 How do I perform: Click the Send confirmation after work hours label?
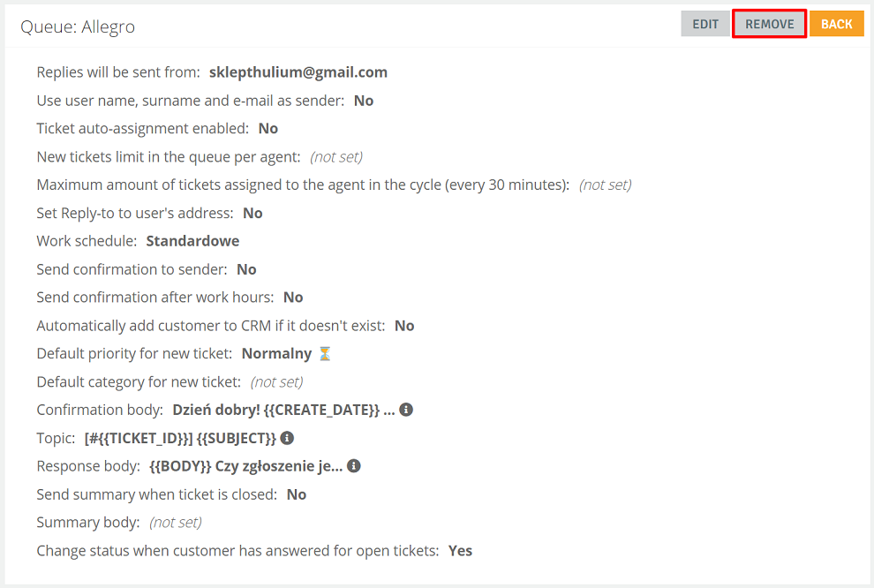point(155,297)
